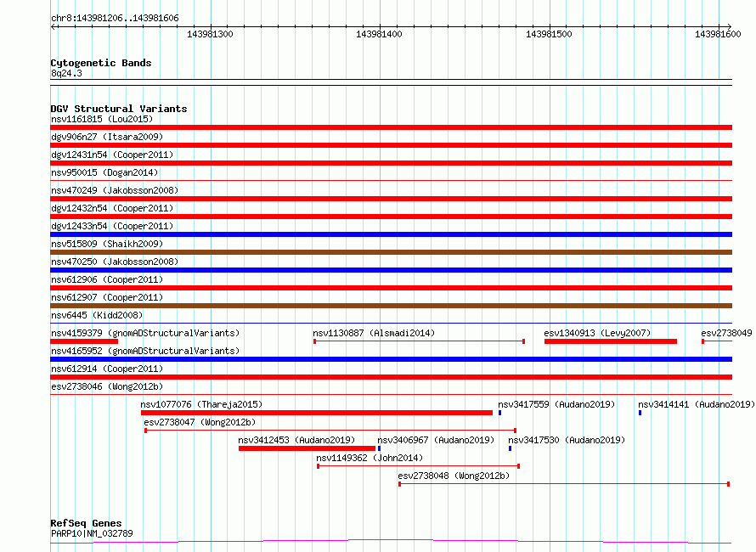Click the red bar under dgv906n27

pos(391,145)
